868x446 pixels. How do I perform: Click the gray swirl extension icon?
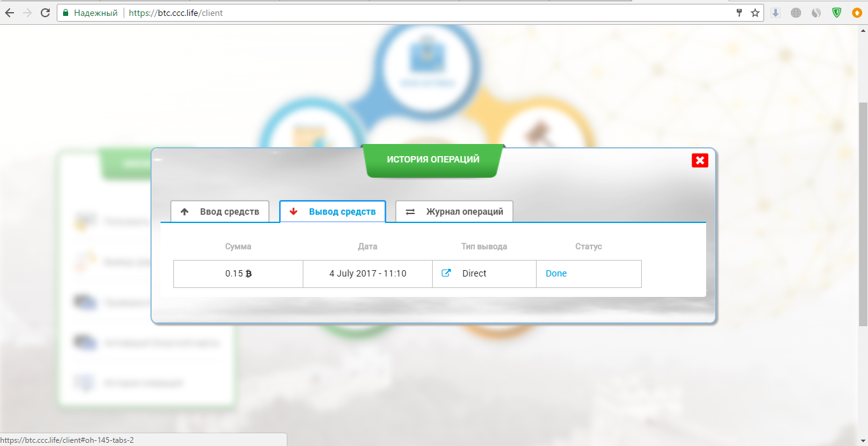[x=816, y=13]
